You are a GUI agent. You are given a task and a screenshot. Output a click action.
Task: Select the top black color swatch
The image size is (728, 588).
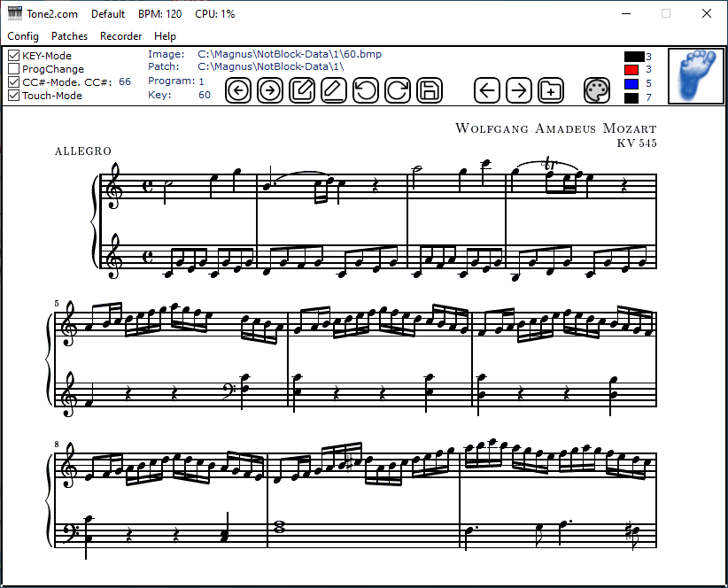[634, 57]
